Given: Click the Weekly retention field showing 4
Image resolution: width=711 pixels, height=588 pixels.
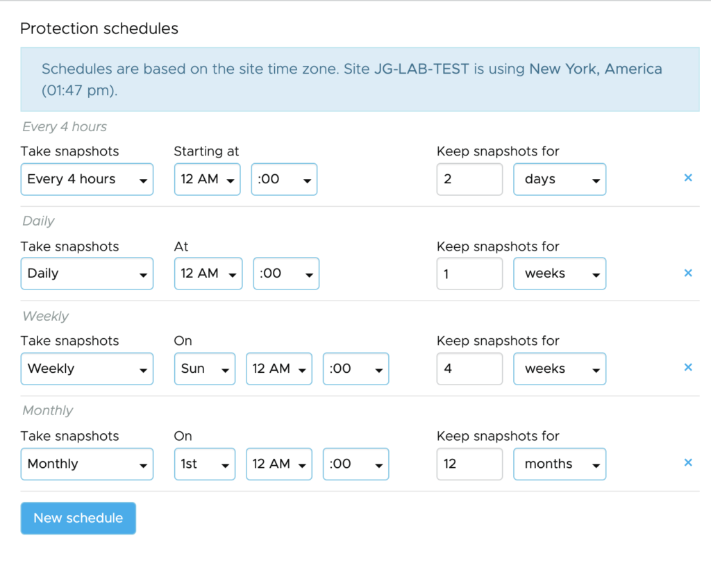Looking at the screenshot, I should (x=470, y=369).
